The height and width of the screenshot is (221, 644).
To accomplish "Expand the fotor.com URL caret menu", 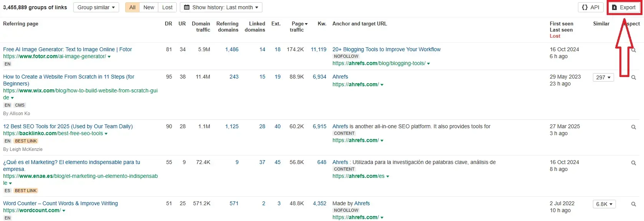I will coord(109,57).
